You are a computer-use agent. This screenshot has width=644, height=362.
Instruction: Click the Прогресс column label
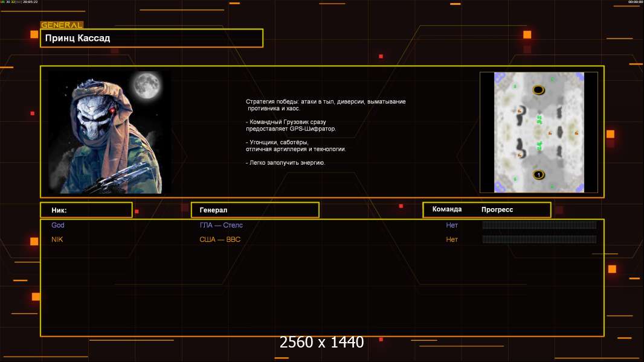coord(497,210)
